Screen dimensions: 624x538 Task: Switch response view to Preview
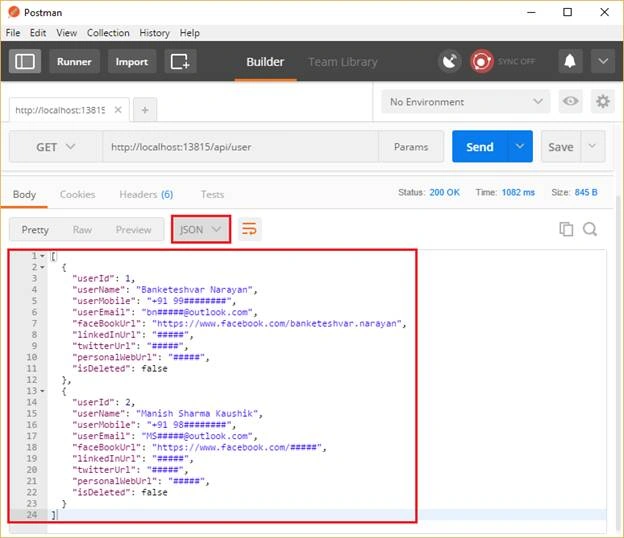click(134, 230)
